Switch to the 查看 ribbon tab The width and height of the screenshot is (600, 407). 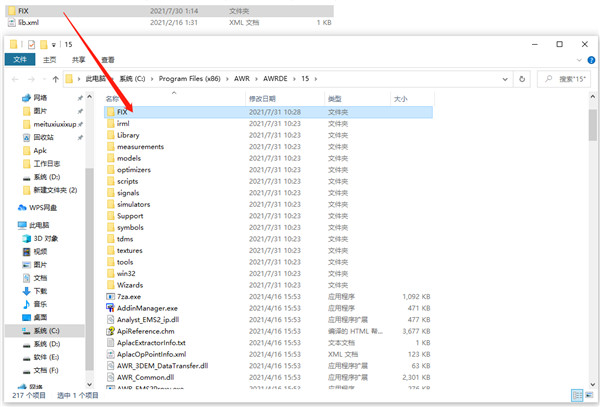[x=107, y=59]
